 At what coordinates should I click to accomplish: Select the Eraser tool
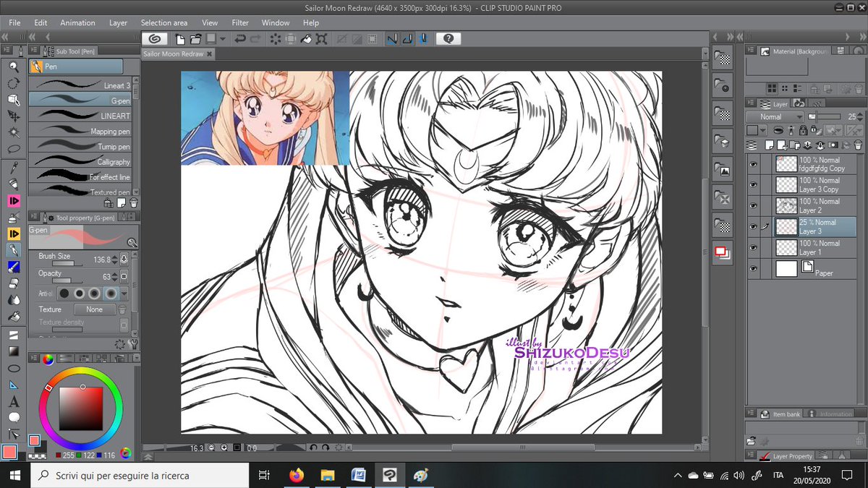click(13, 283)
